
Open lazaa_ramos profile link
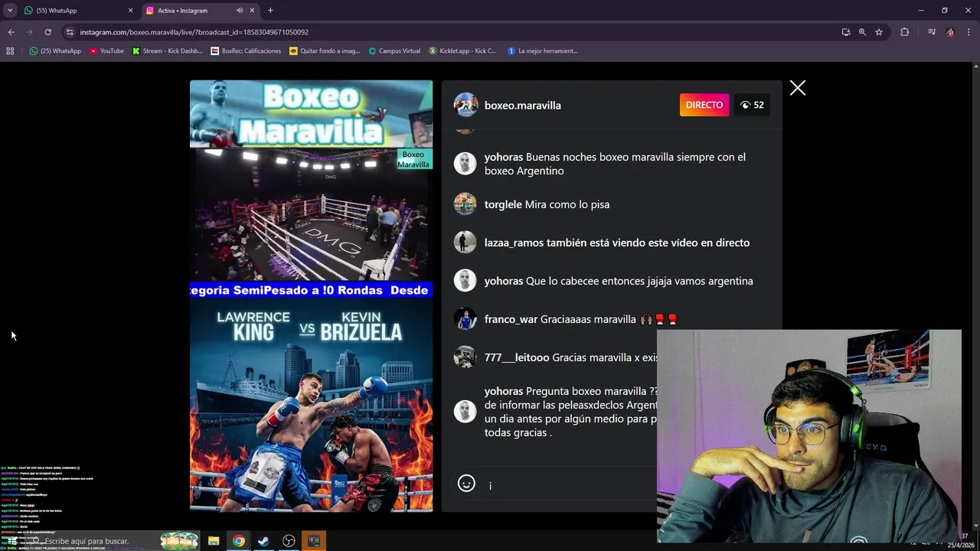[x=514, y=243]
